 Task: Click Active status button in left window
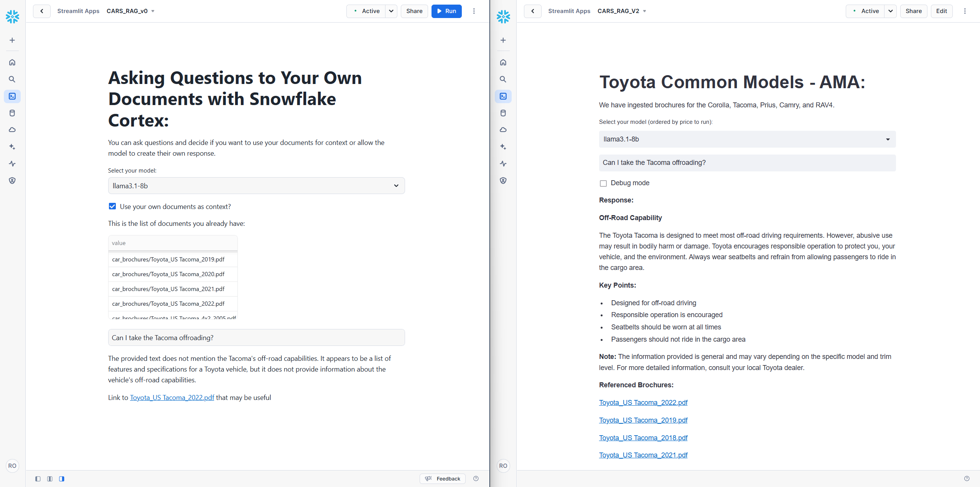pyautogui.click(x=366, y=11)
